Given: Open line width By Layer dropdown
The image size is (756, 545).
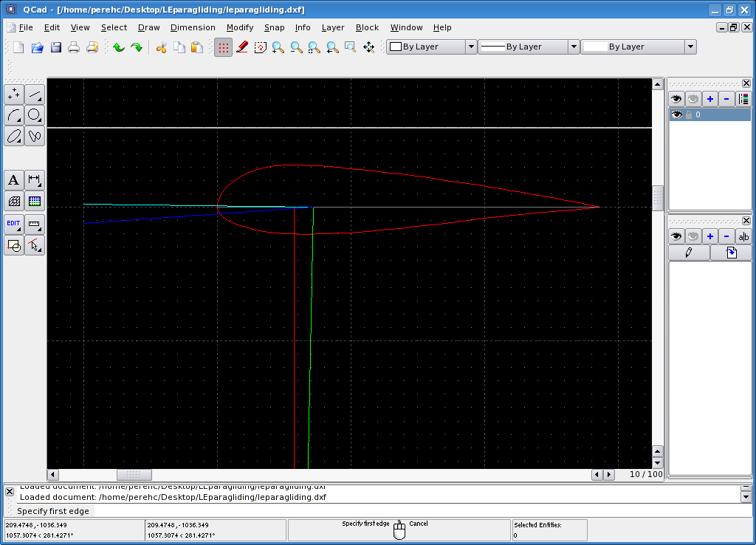Looking at the screenshot, I should coord(529,47).
